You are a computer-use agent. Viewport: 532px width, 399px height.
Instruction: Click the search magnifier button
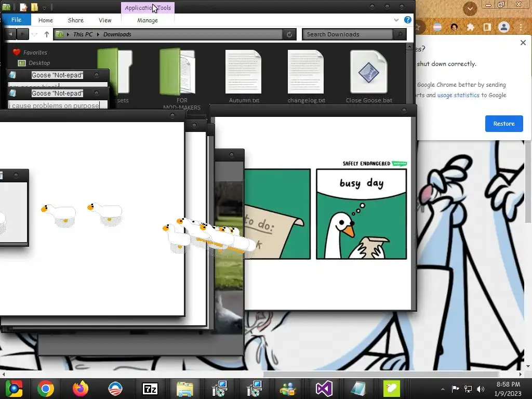[x=400, y=34]
